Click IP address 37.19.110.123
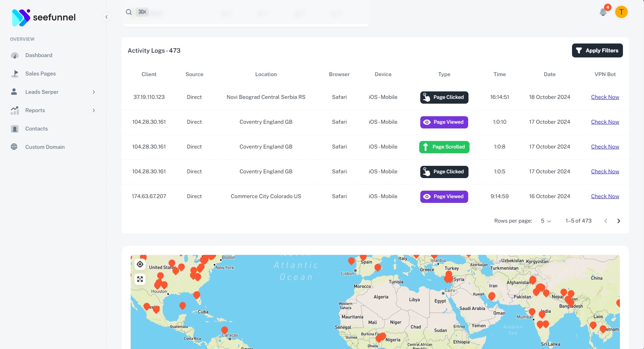This screenshot has height=349, width=644. click(x=149, y=97)
